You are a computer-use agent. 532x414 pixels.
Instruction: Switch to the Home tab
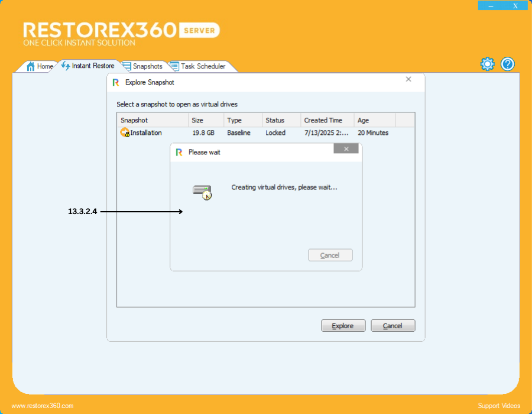coord(40,66)
